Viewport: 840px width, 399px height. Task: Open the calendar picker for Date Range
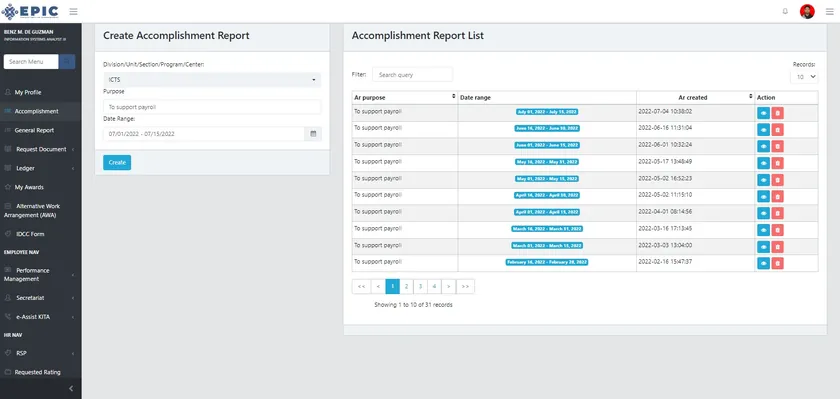(313, 134)
